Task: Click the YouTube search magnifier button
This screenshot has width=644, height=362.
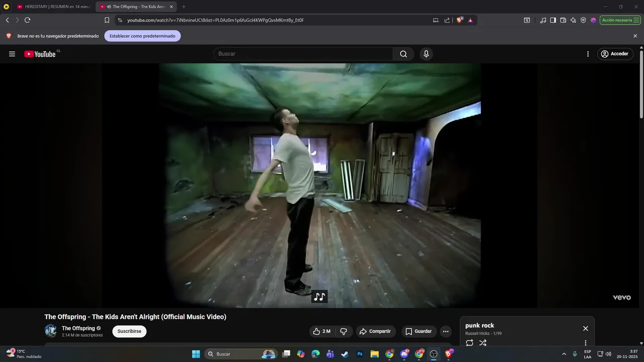Action: coord(404,54)
